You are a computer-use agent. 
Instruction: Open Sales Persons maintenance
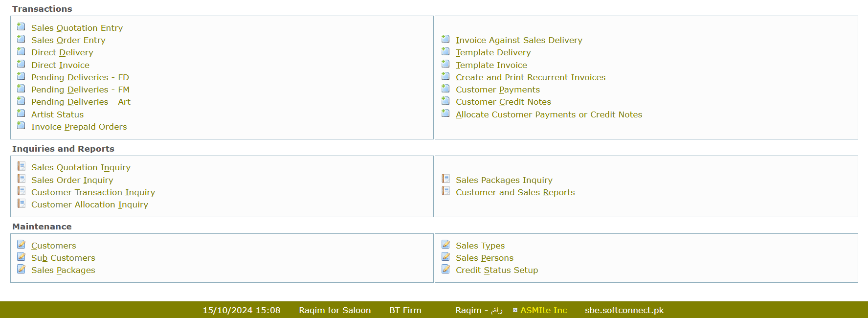[x=484, y=258]
